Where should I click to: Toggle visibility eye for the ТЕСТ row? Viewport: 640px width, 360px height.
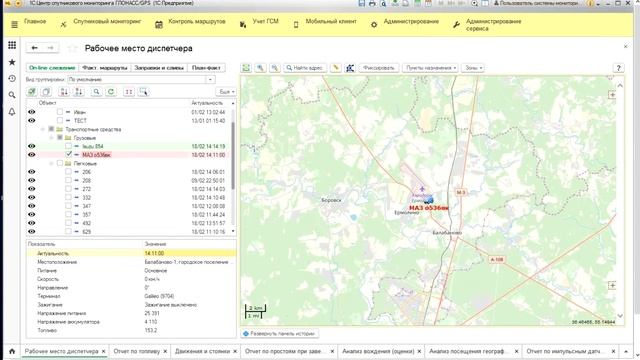coord(31,120)
